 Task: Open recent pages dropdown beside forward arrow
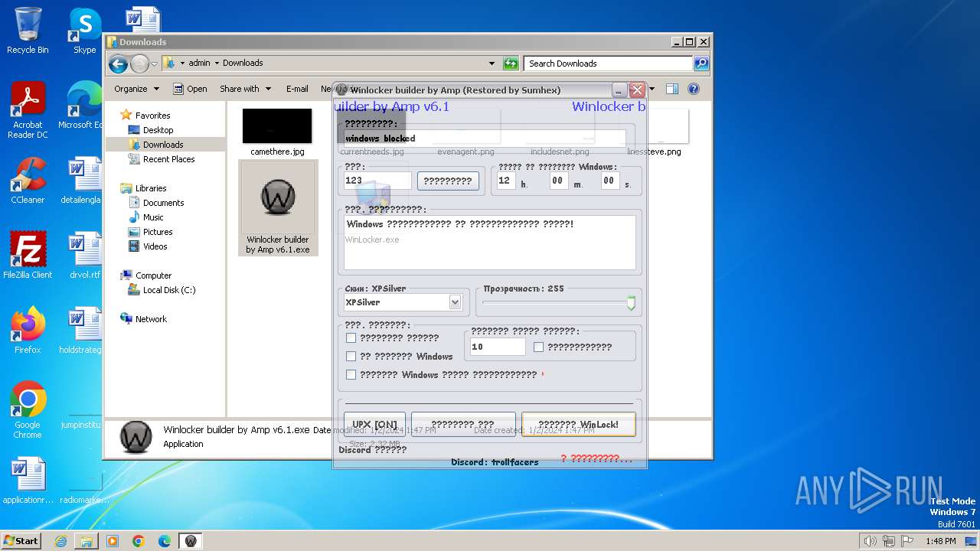click(154, 64)
